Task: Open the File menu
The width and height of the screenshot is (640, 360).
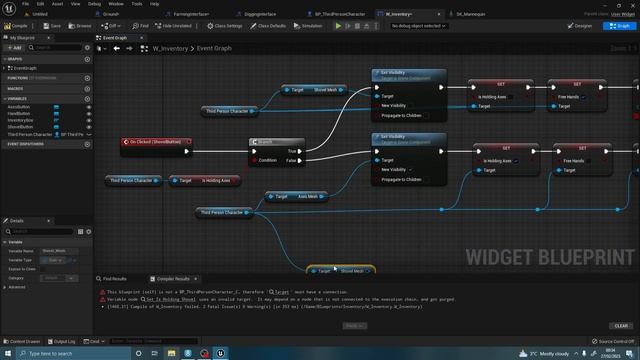Action: click(x=25, y=4)
